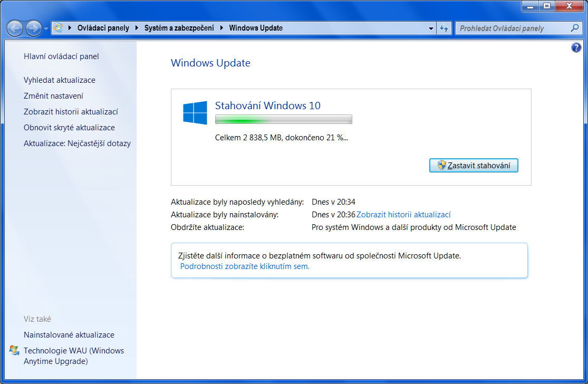Screen dimensions: 588x384
Task: Click the Stahování Windows 10 heading
Action: 267,105
